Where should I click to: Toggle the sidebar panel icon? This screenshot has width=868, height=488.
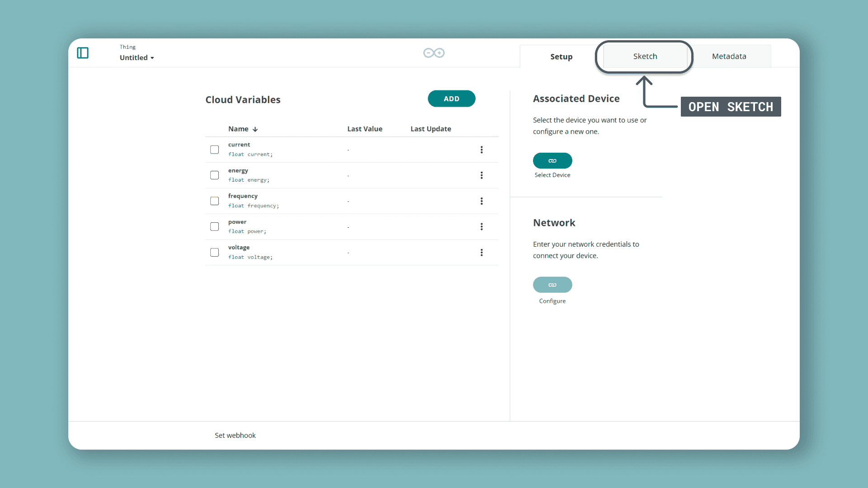[83, 53]
